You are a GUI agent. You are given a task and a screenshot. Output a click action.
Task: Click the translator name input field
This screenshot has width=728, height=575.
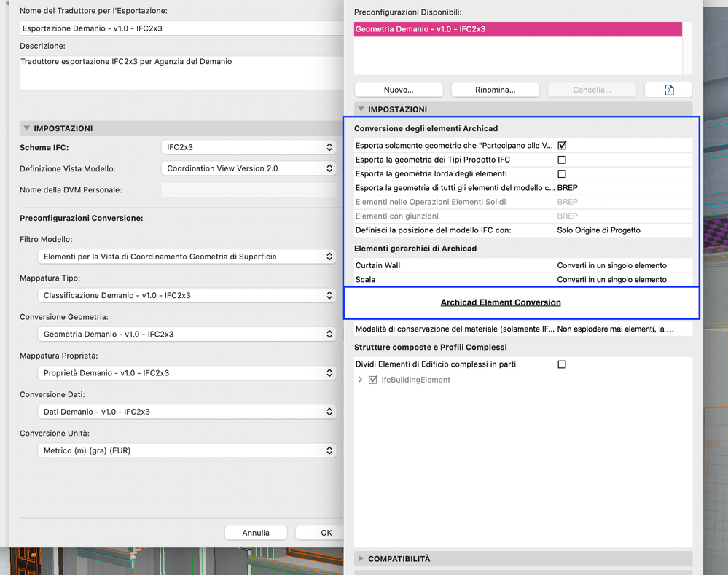tap(181, 28)
